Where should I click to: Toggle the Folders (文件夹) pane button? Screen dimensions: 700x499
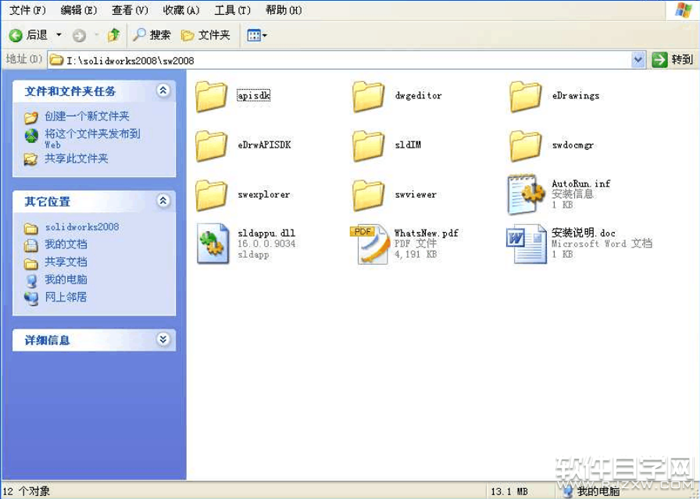pos(206,35)
